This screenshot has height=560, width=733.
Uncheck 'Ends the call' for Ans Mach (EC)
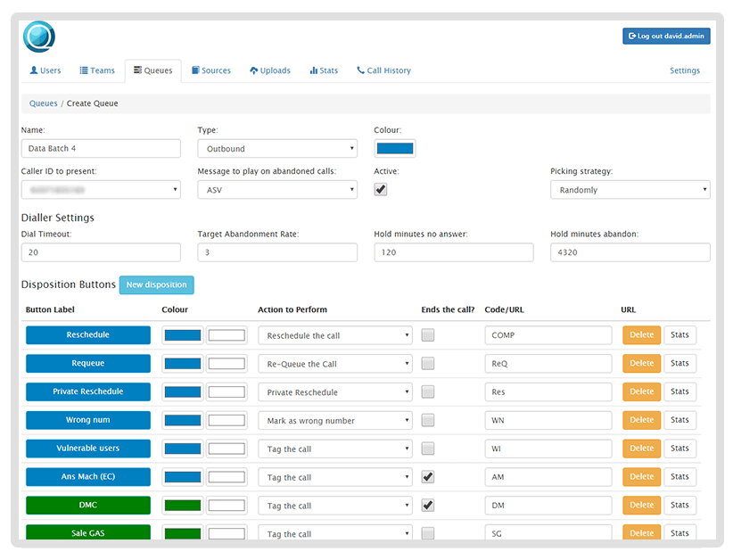click(427, 477)
